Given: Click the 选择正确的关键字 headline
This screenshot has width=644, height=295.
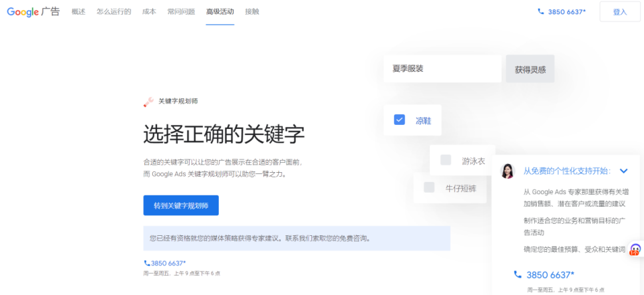Looking at the screenshot, I should tap(224, 135).
